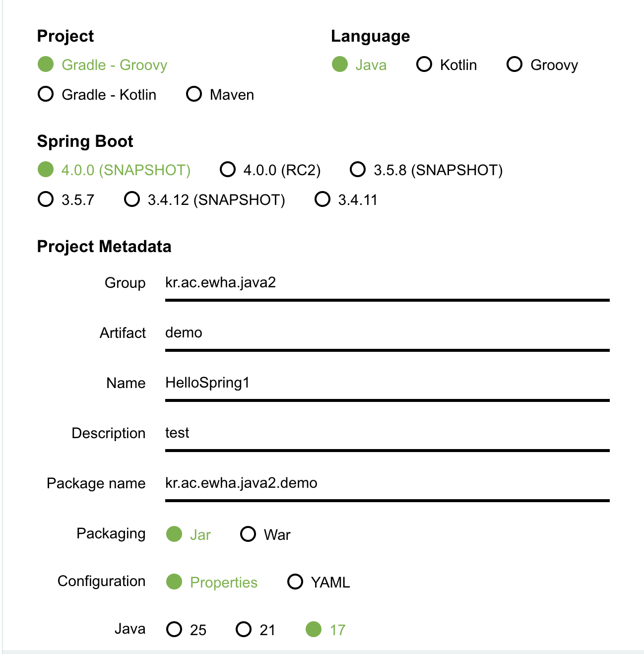The width and height of the screenshot is (644, 654).
Task: Choose Spring Boot 4.0.0 (RC2)
Action: (228, 170)
